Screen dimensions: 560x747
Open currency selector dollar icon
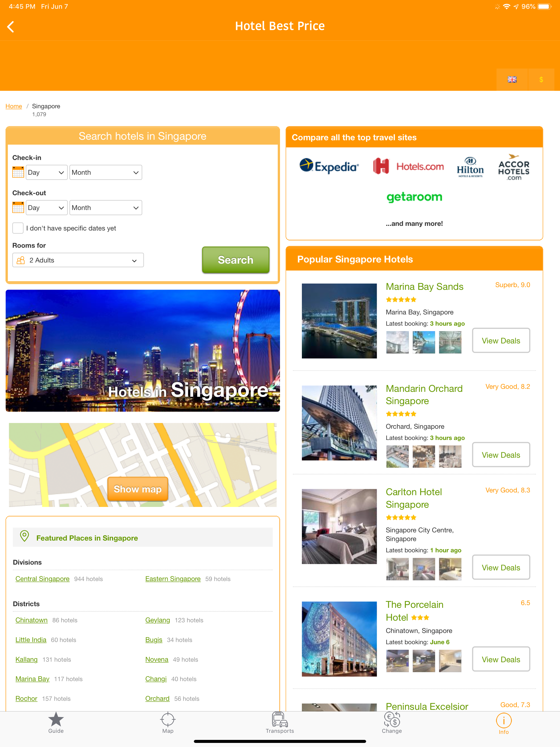(x=541, y=79)
